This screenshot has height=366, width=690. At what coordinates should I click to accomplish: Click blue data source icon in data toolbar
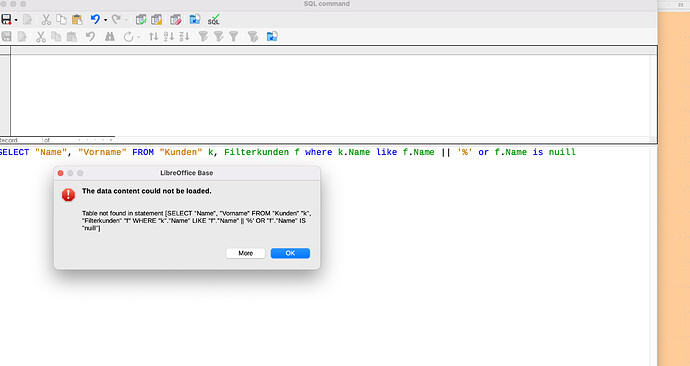click(x=272, y=36)
